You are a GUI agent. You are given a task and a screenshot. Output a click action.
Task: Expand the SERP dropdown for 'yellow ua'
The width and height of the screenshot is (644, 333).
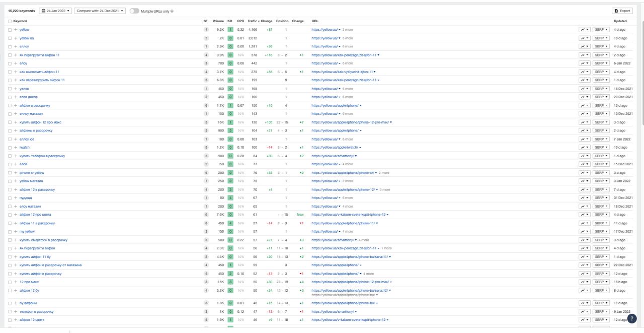601,38
